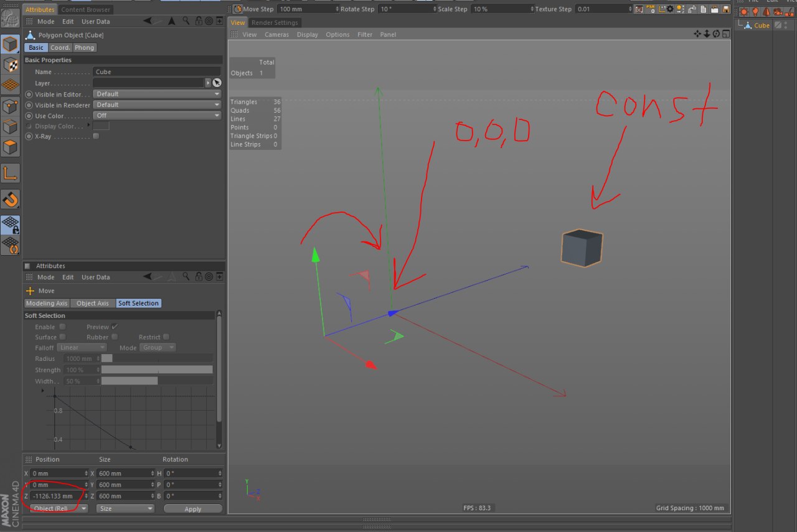
Task: Select the Texture mode checkered cube icon
Action: pyautogui.click(x=10, y=64)
